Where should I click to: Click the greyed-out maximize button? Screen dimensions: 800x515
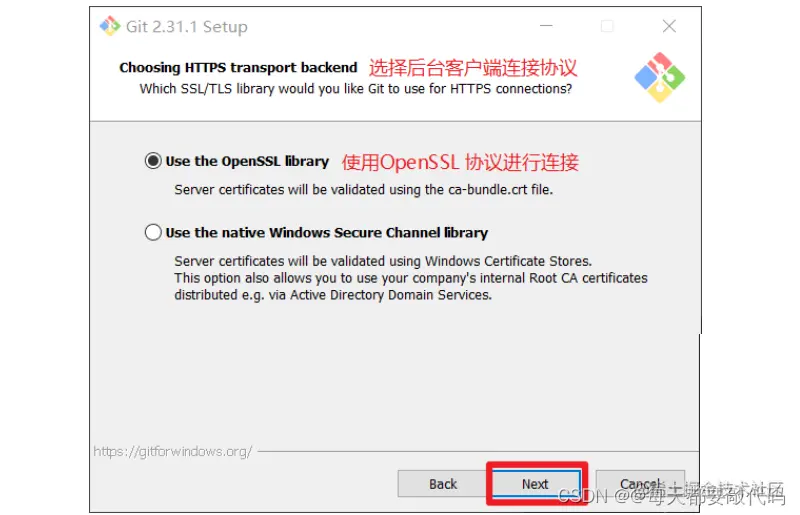(x=607, y=26)
